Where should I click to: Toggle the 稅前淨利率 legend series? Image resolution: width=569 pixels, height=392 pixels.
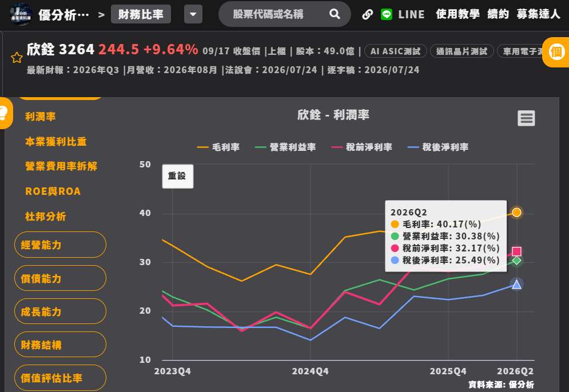pos(361,147)
